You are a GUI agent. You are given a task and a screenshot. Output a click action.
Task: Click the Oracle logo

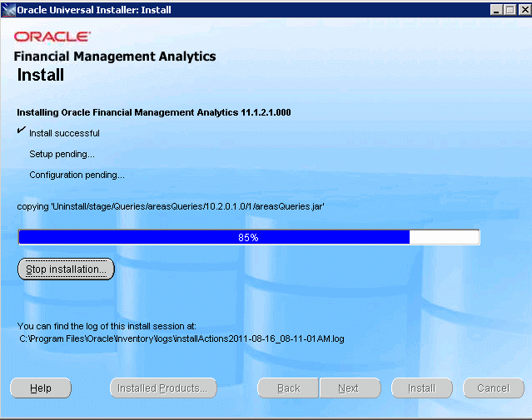(52, 37)
